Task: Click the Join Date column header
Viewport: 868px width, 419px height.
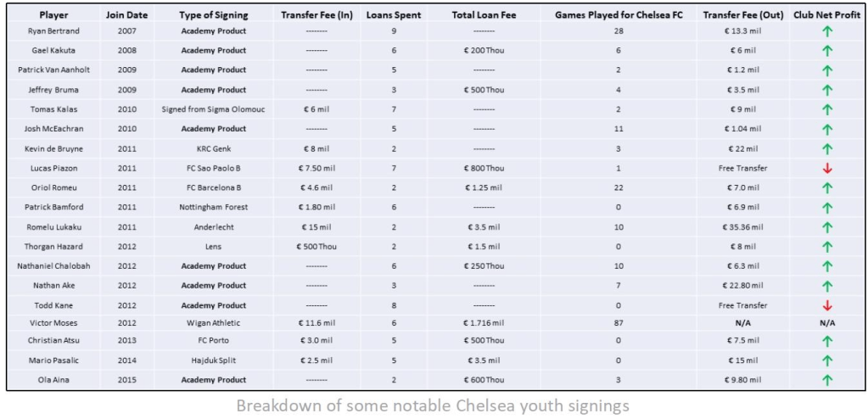Action: [x=126, y=15]
